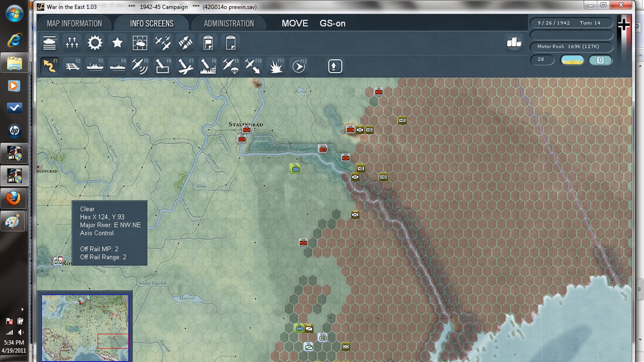Click the stacked blocks icon
644x362 pixels.
[514, 42]
